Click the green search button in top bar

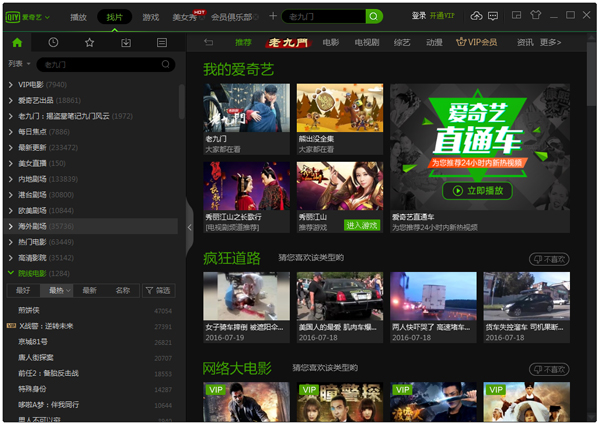click(x=374, y=16)
